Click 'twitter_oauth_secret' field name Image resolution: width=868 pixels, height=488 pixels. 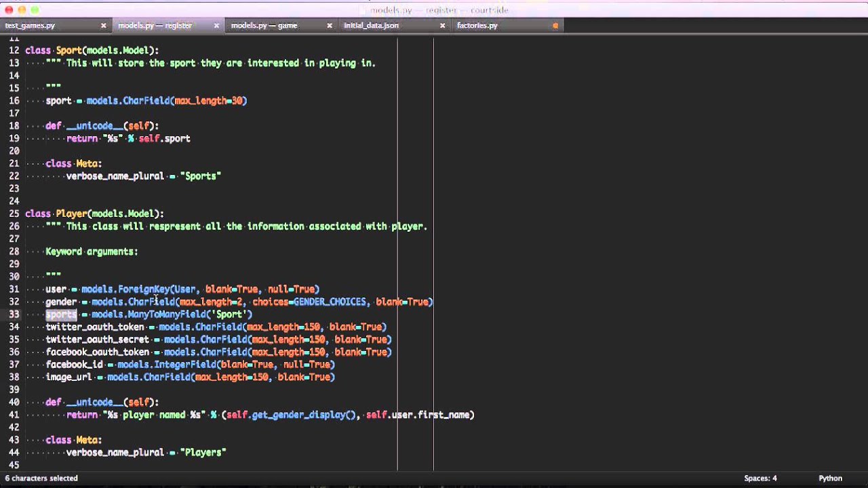point(98,340)
